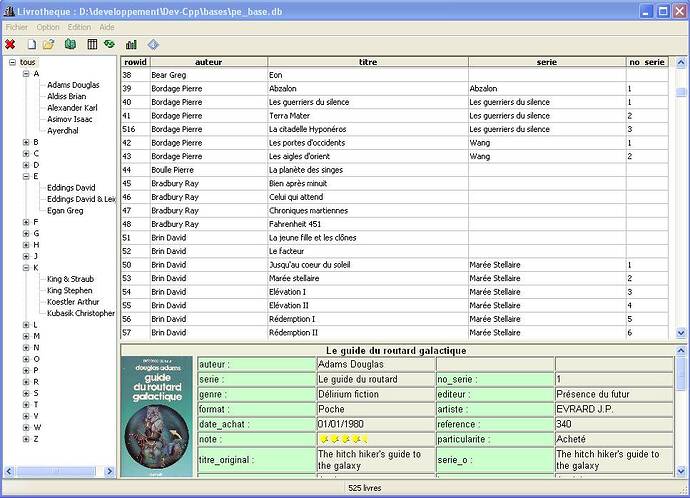Click the new blank document icon
Image resolution: width=690 pixels, height=498 pixels.
32,45
